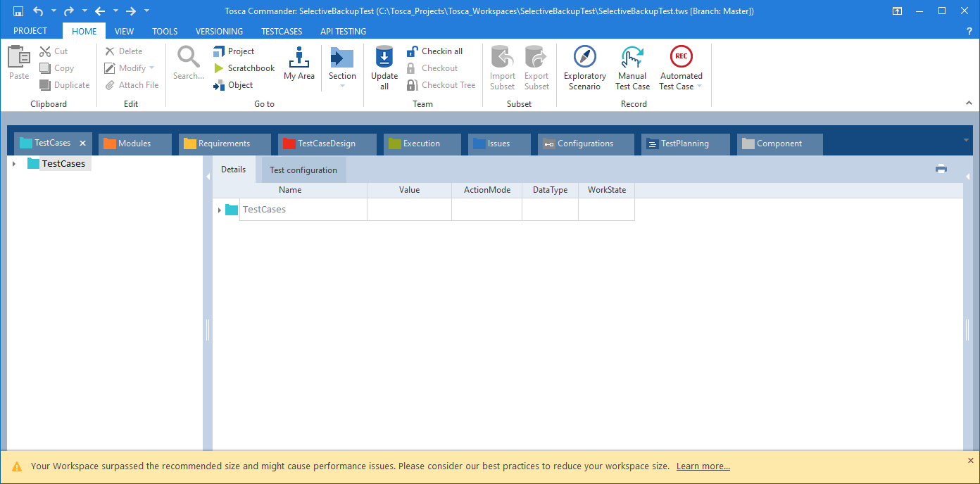This screenshot has width=980, height=484.
Task: Collapse the ribbon with the chevron
Action: (969, 103)
